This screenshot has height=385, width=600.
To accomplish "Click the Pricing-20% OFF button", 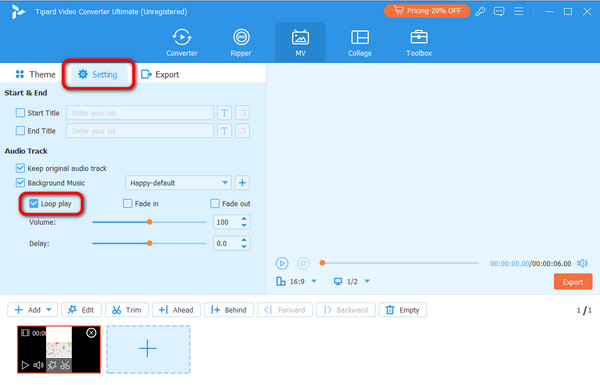I will coord(427,11).
